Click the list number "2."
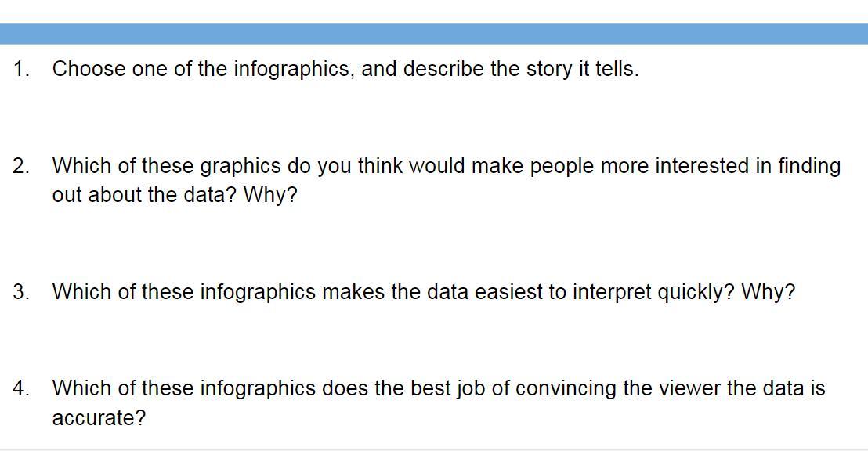Viewport: 868px width, 451px height. [x=21, y=166]
